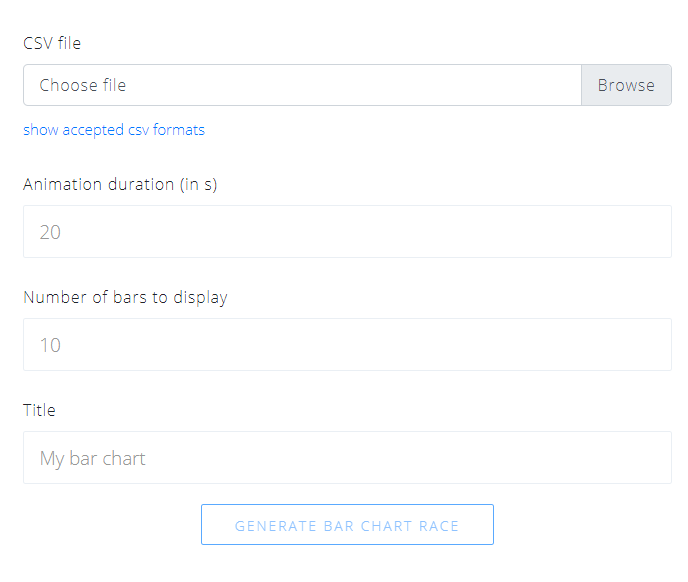This screenshot has width=688, height=582.
Task: Click the Browse button for CSV upload
Action: tap(626, 85)
